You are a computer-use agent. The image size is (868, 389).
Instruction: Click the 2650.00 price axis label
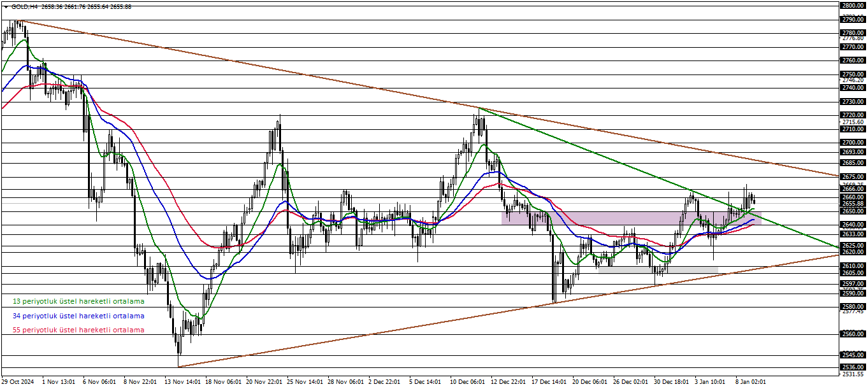pyautogui.click(x=853, y=211)
